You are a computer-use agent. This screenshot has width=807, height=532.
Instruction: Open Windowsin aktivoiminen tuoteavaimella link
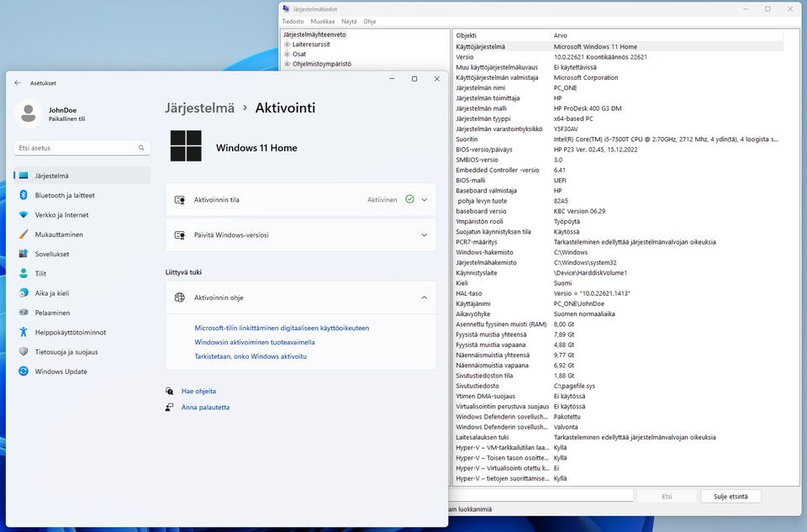pos(254,342)
